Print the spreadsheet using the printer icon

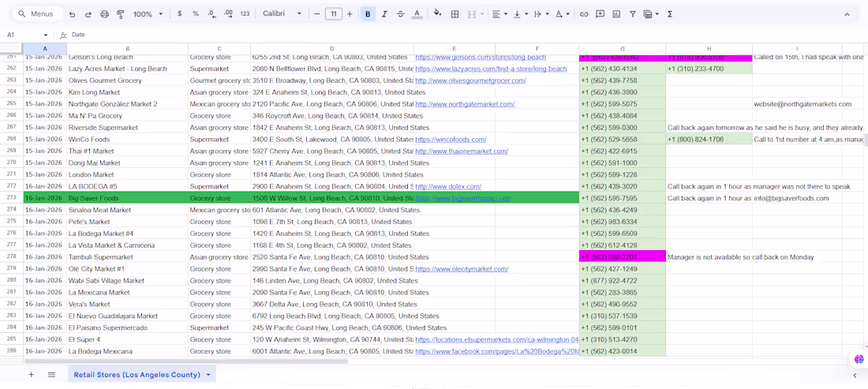104,14
